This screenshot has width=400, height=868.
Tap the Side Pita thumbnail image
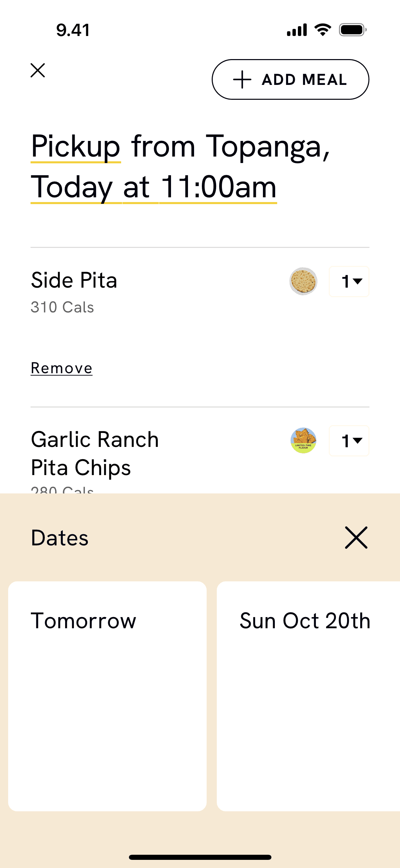point(303,282)
